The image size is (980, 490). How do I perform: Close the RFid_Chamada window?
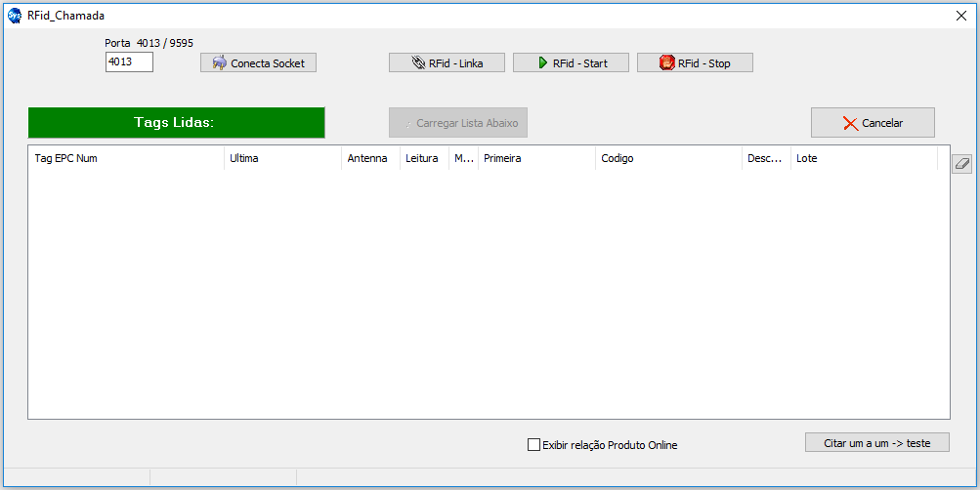coord(959,16)
